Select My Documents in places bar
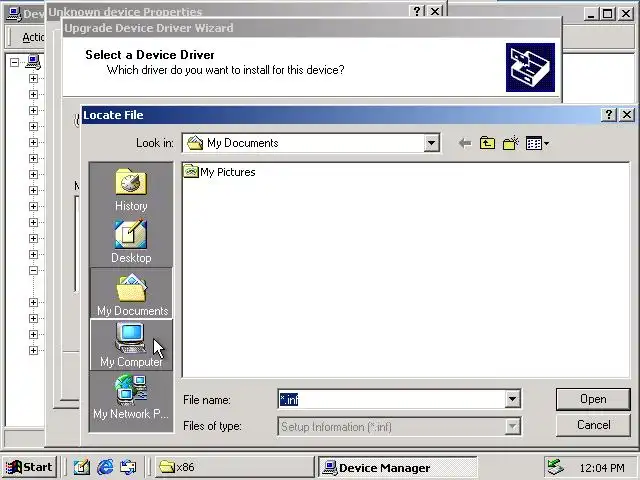Viewport: 640px width, 480px height. click(x=131, y=293)
